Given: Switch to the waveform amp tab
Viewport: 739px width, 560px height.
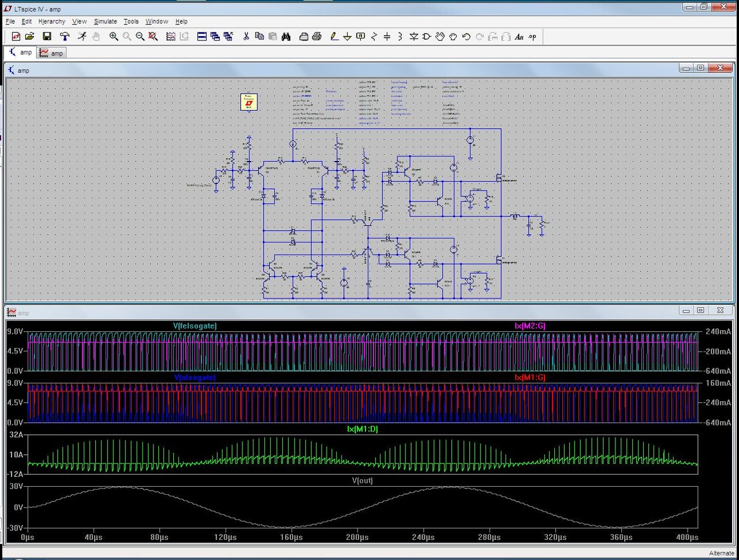Looking at the screenshot, I should click(x=51, y=53).
